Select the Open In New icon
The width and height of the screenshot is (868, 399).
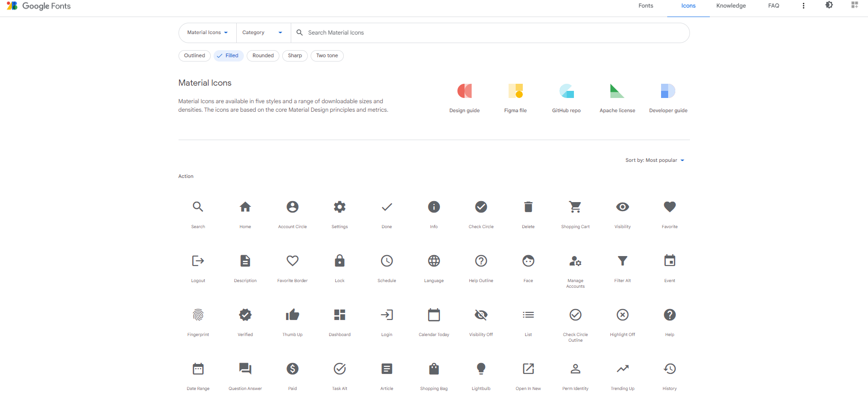pyautogui.click(x=528, y=369)
